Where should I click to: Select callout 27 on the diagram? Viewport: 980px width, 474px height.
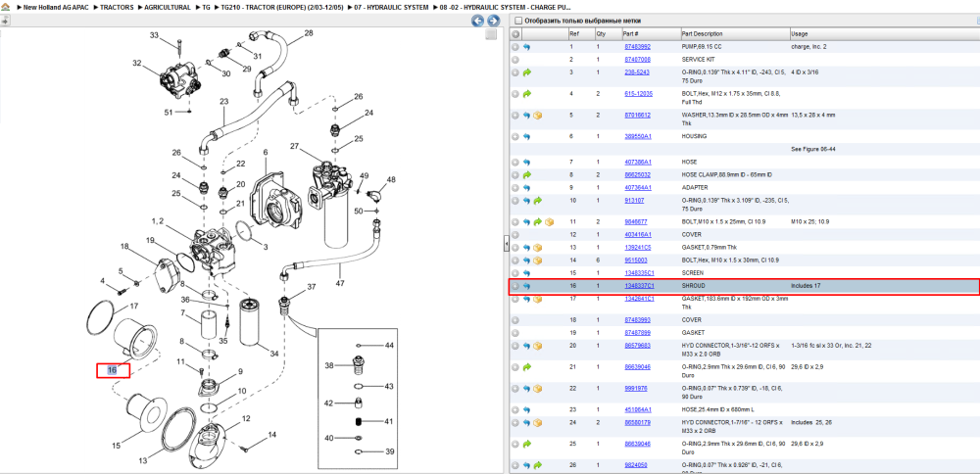coord(294,146)
